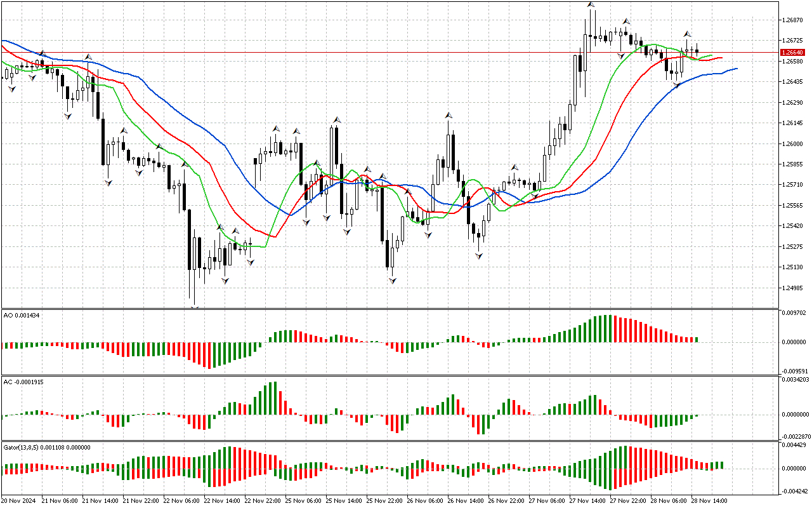Click the 20 Nov 2024 date label
Image resolution: width=812 pixels, height=508 pixels.
[20, 500]
